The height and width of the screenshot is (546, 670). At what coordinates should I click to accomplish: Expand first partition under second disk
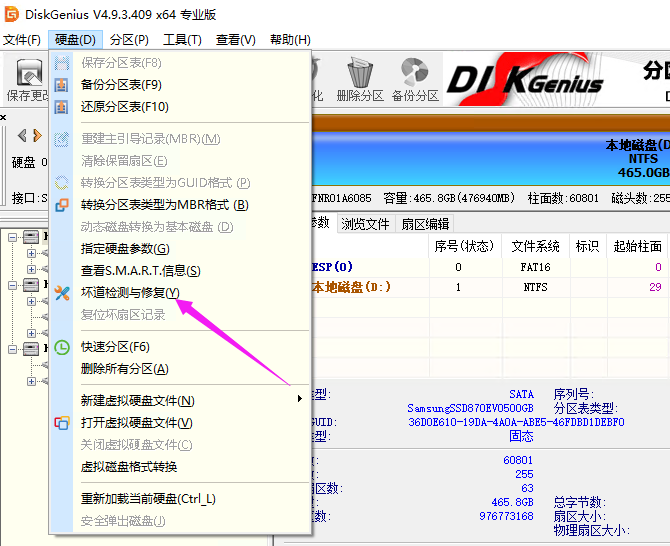tap(31, 301)
